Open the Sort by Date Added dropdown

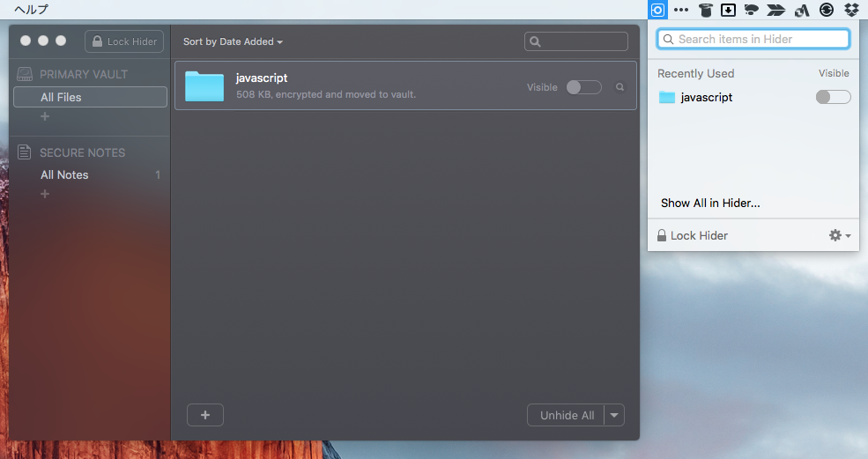click(x=233, y=41)
